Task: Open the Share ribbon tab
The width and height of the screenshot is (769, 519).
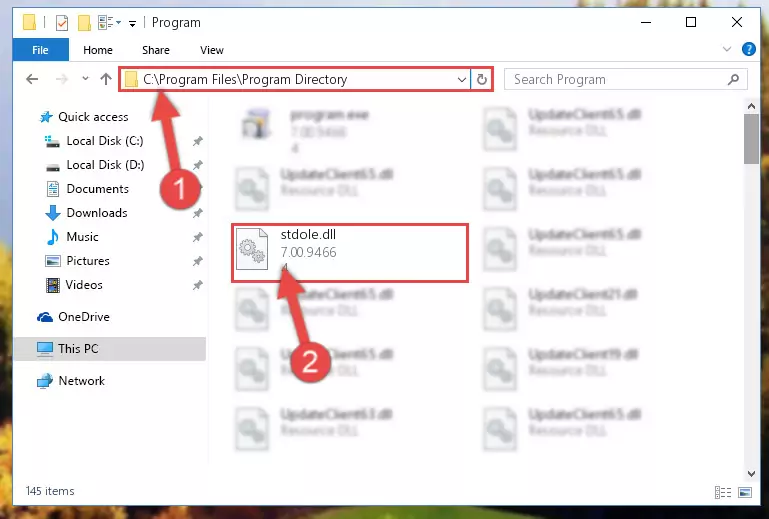Action: [x=155, y=50]
